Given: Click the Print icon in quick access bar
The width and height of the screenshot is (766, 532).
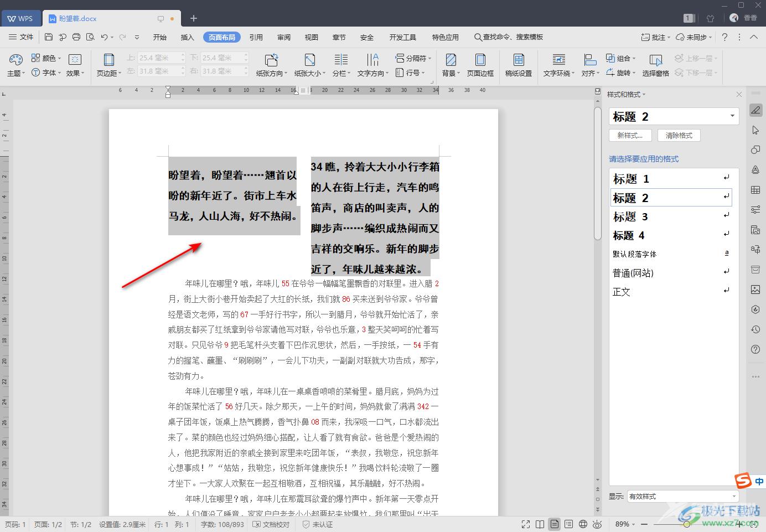Looking at the screenshot, I should pos(76,37).
